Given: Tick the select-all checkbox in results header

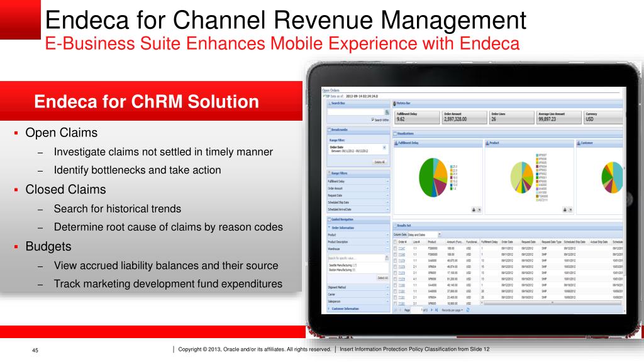Looking at the screenshot, I should (396, 242).
